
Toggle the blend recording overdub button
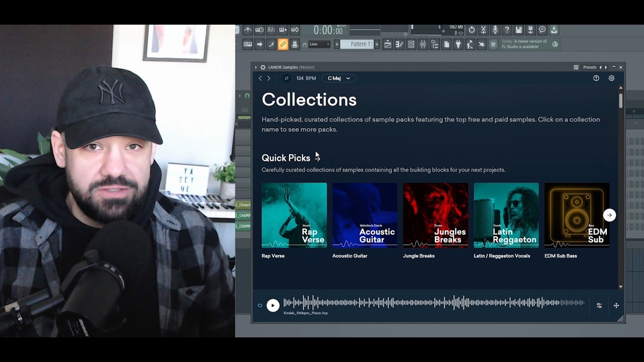tap(283, 30)
